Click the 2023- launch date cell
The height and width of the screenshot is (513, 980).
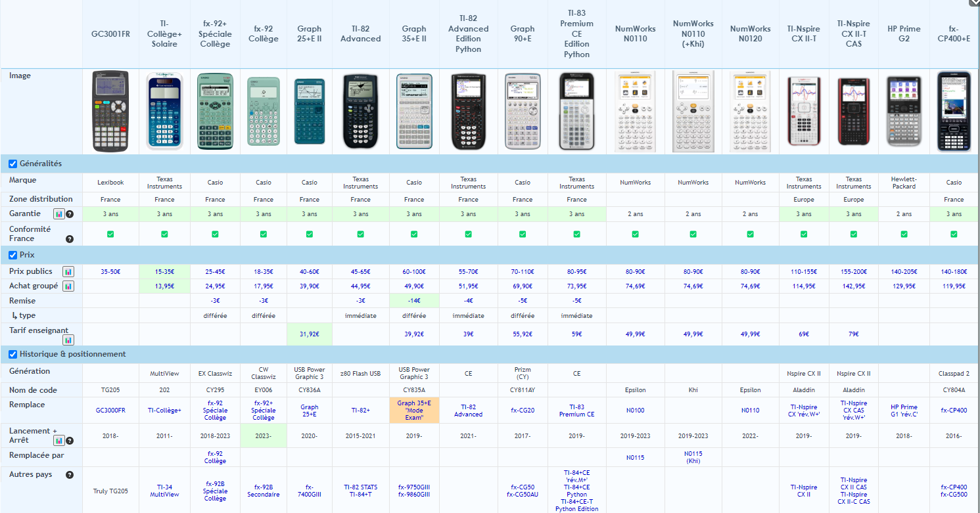(263, 435)
